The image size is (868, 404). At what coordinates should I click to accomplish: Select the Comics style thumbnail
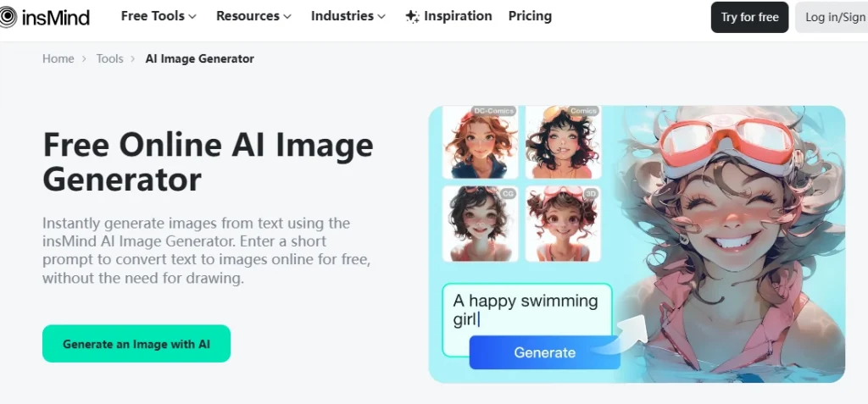point(563,142)
